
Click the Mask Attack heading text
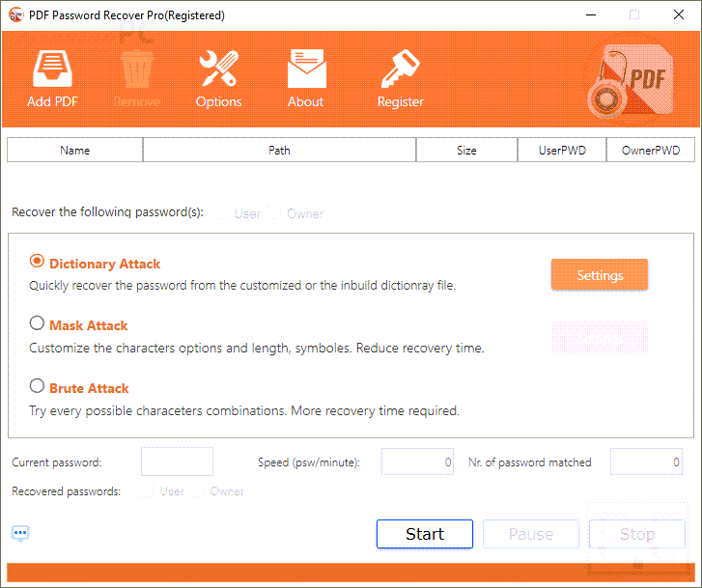(89, 325)
